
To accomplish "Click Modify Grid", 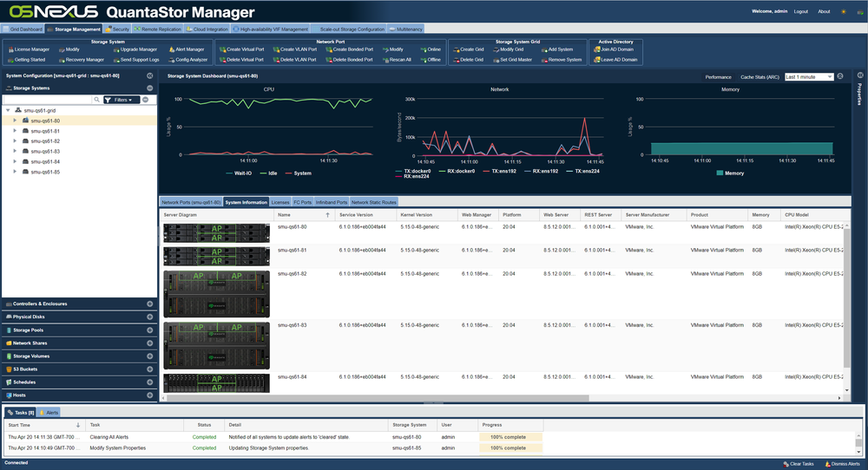I will tap(508, 49).
